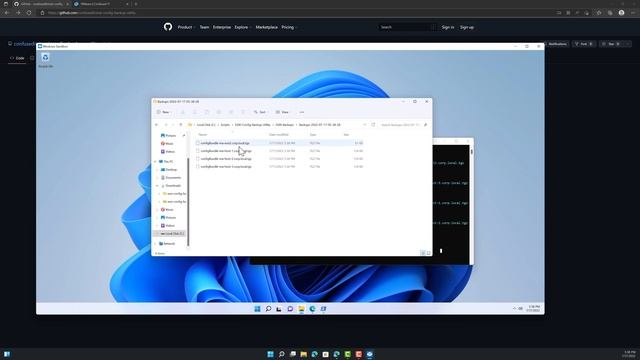Open the See more ellipsis in Explorer toolbar

click(302, 112)
